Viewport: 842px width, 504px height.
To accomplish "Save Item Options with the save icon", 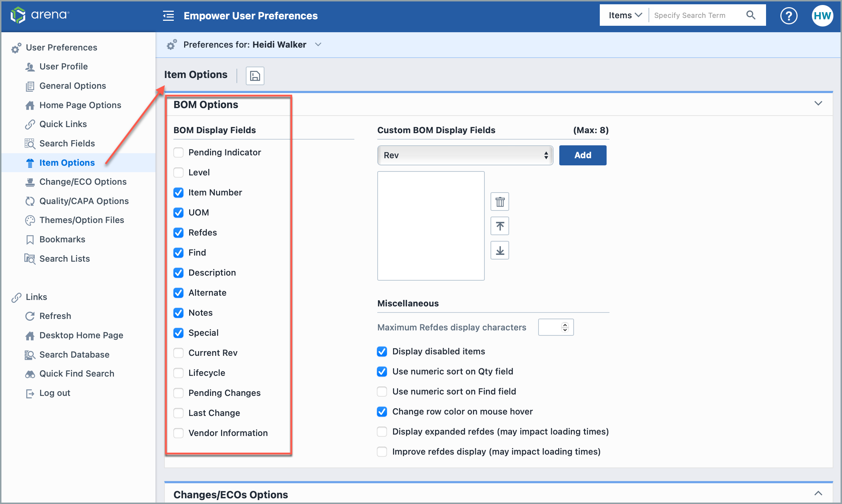I will click(254, 76).
